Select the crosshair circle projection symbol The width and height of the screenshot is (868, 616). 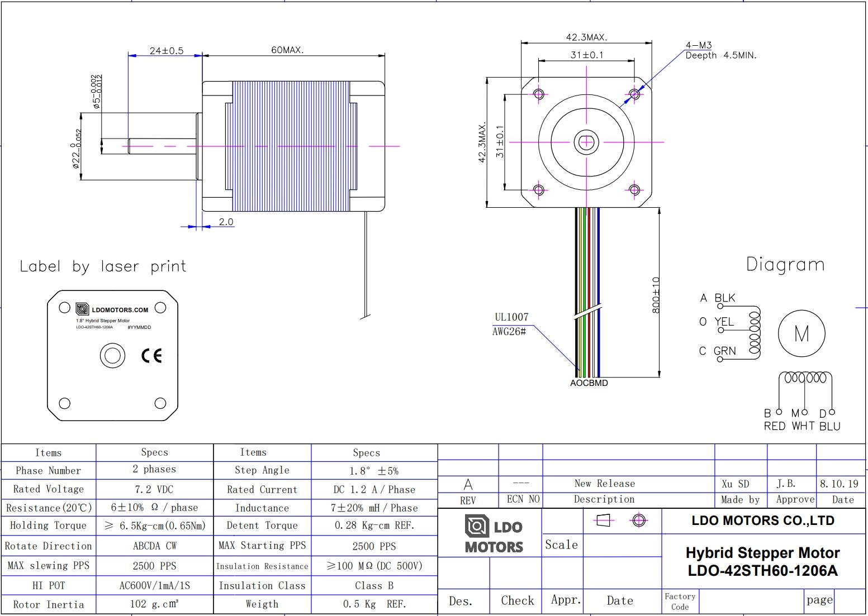point(639,521)
